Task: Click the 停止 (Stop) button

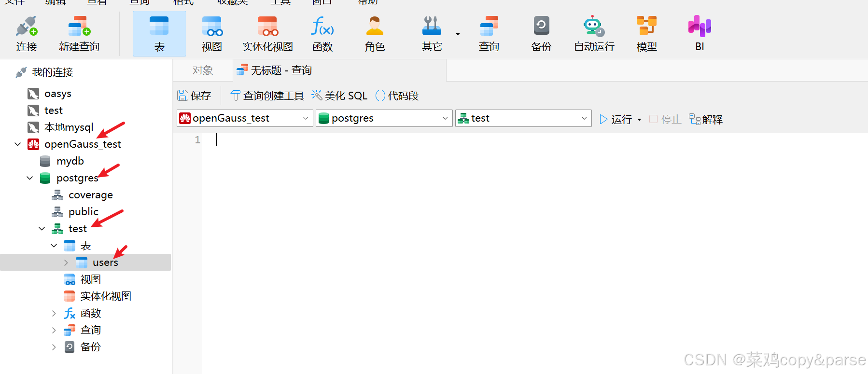Action: point(665,119)
